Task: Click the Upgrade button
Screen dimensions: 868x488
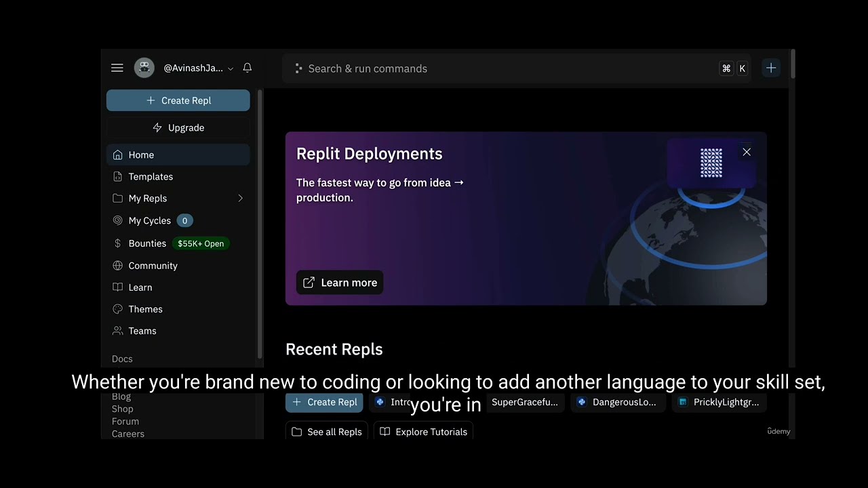Action: [178, 127]
